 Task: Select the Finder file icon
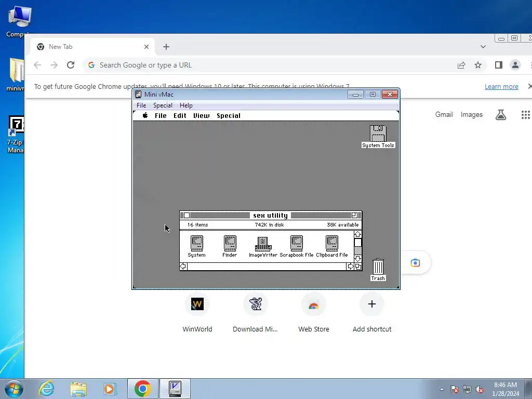[x=230, y=244]
